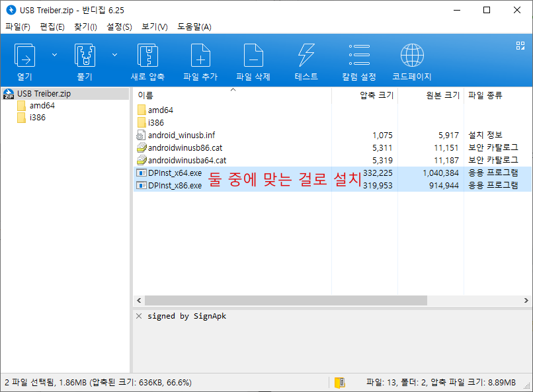Select i386 folder in the tree panel
Image resolution: width=533 pixels, height=392 pixels.
38,118
